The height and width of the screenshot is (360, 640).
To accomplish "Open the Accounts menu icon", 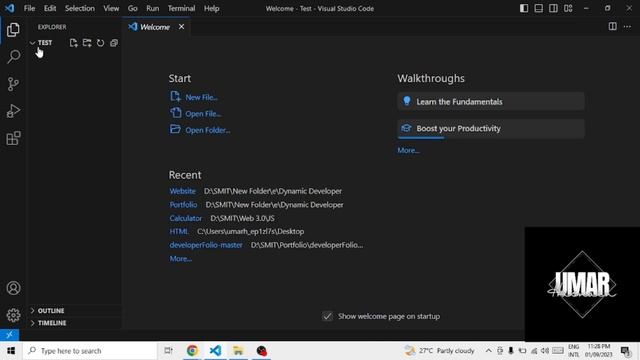I will pos(13,288).
